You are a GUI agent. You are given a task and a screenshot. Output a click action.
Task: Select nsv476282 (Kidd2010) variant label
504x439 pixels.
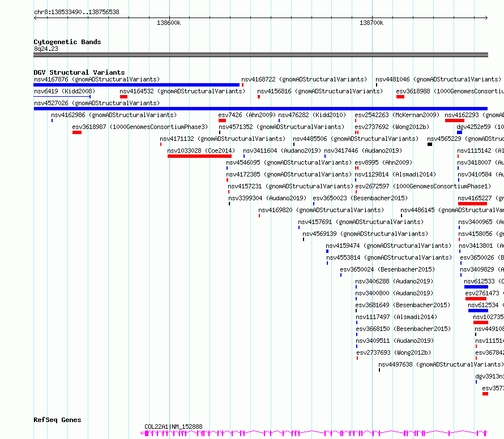pyautogui.click(x=312, y=115)
